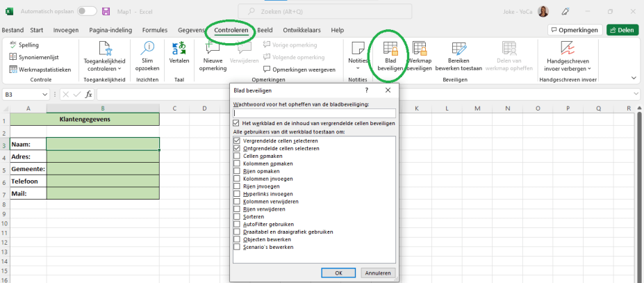Image resolution: width=644 pixels, height=283 pixels.
Task: Check Objecten bewerken option
Action: click(x=237, y=239)
